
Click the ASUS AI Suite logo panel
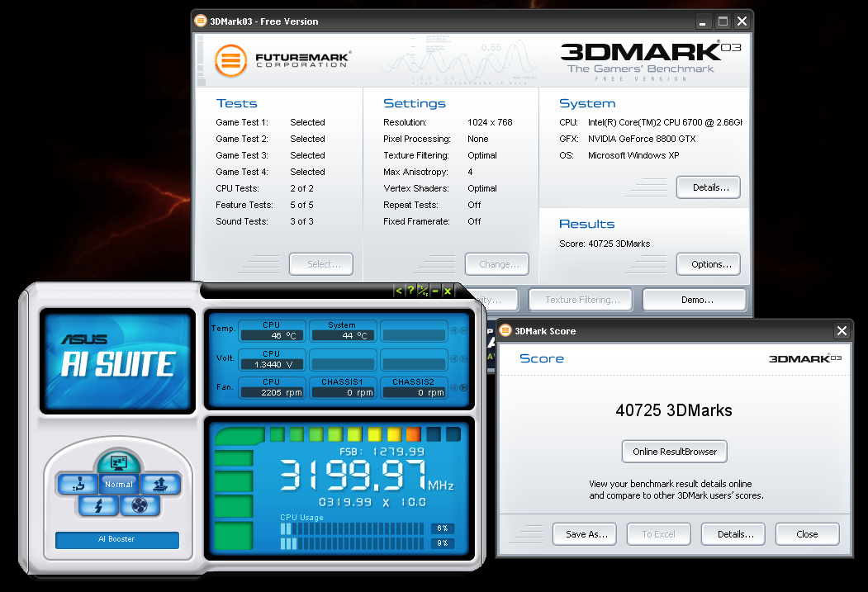click(117, 362)
